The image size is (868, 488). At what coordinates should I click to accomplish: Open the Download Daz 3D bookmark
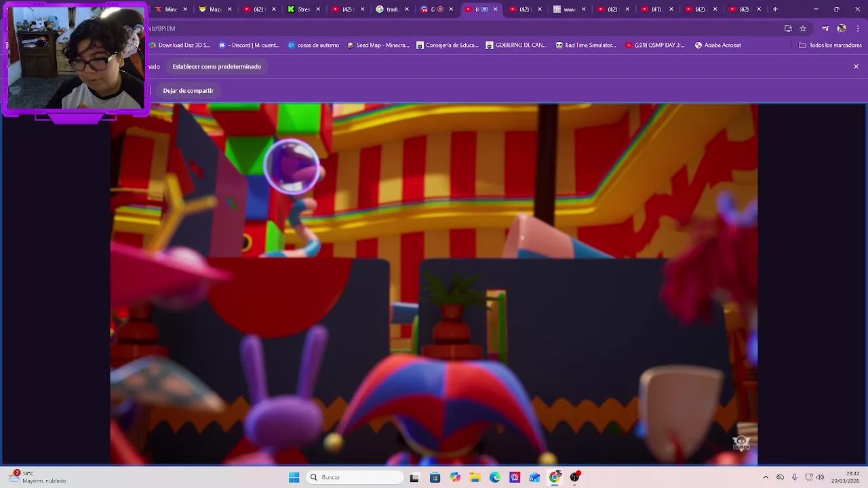click(x=180, y=45)
